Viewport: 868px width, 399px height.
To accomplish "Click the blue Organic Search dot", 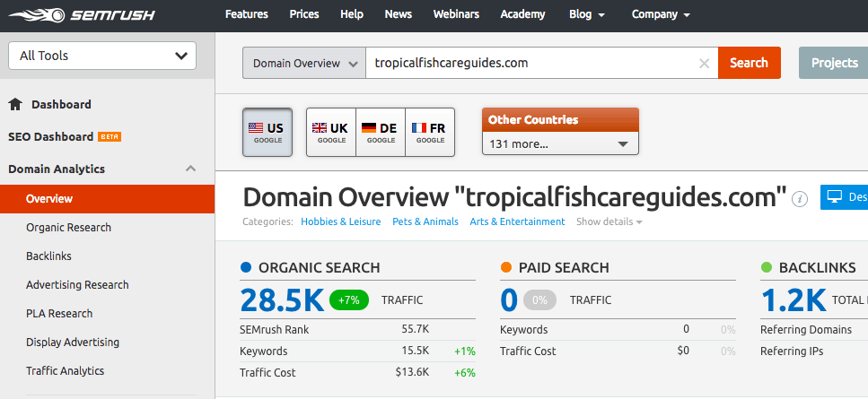I will pyautogui.click(x=246, y=267).
